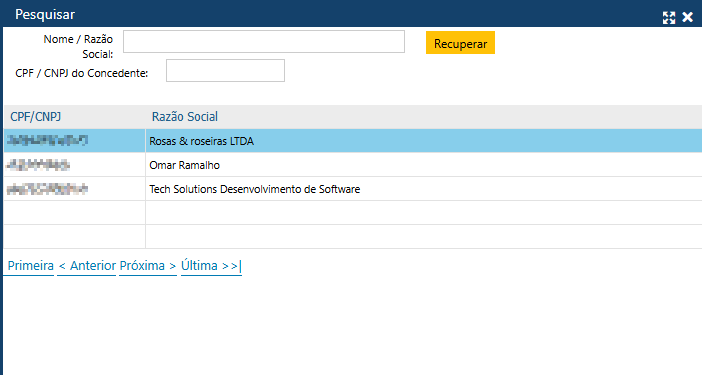Jump to the Última page link
The height and width of the screenshot is (375, 702).
(211, 266)
